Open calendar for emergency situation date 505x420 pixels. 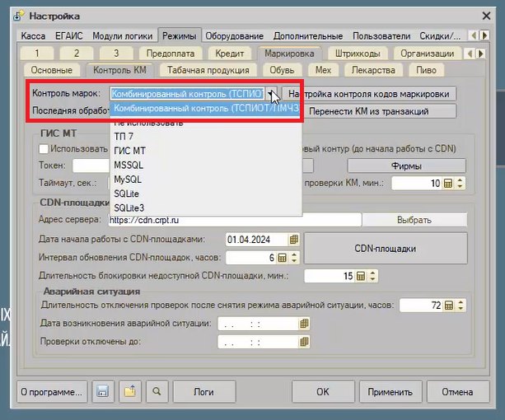pos(304,324)
